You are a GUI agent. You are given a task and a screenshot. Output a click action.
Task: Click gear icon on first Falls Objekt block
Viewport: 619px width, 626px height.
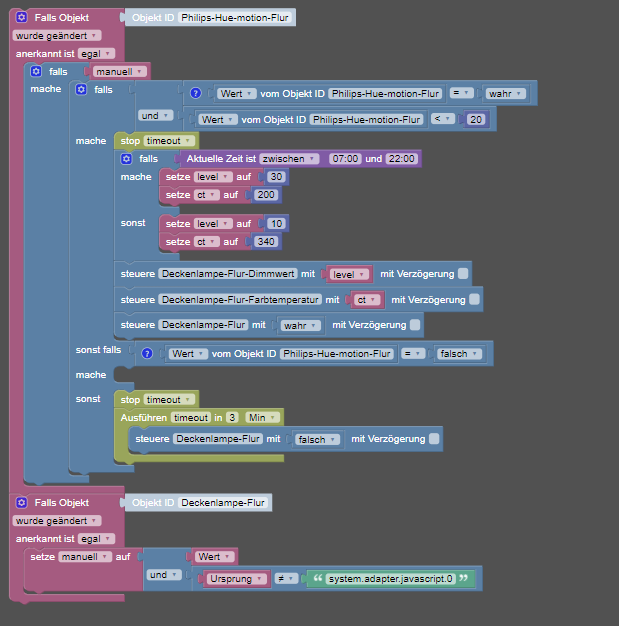[22, 17]
